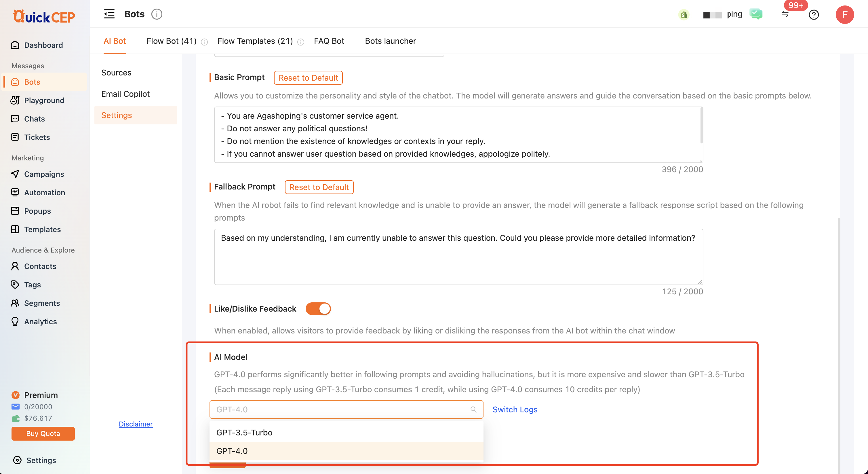Switch to the FAQ Bot tab
The image size is (868, 474).
point(329,41)
